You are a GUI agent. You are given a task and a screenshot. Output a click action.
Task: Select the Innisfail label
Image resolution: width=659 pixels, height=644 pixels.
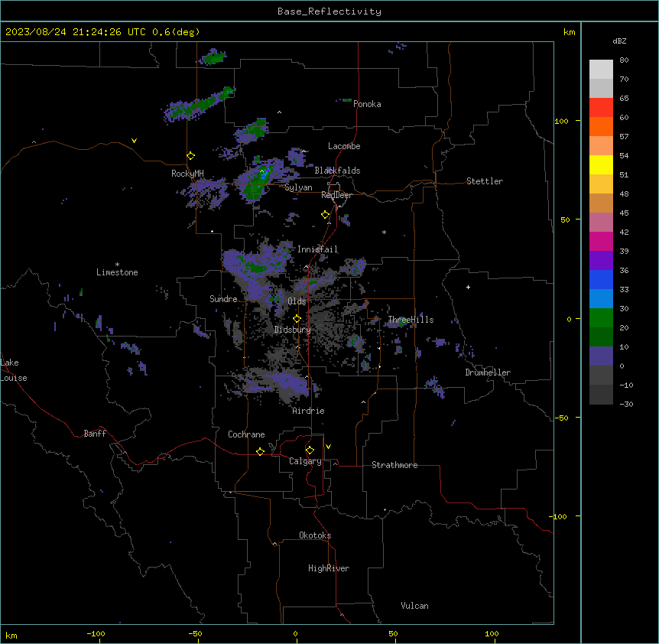pyautogui.click(x=317, y=249)
